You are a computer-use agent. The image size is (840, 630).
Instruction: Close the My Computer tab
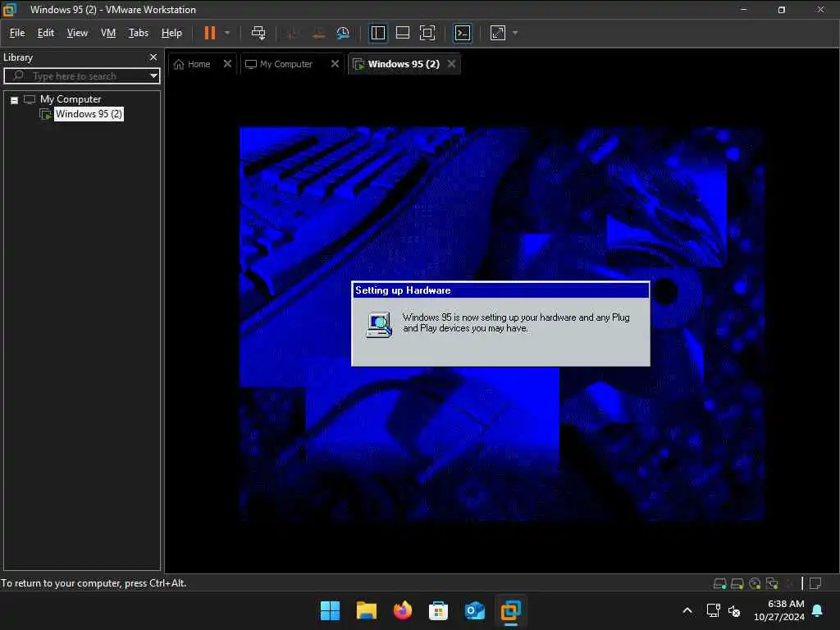[x=335, y=64]
